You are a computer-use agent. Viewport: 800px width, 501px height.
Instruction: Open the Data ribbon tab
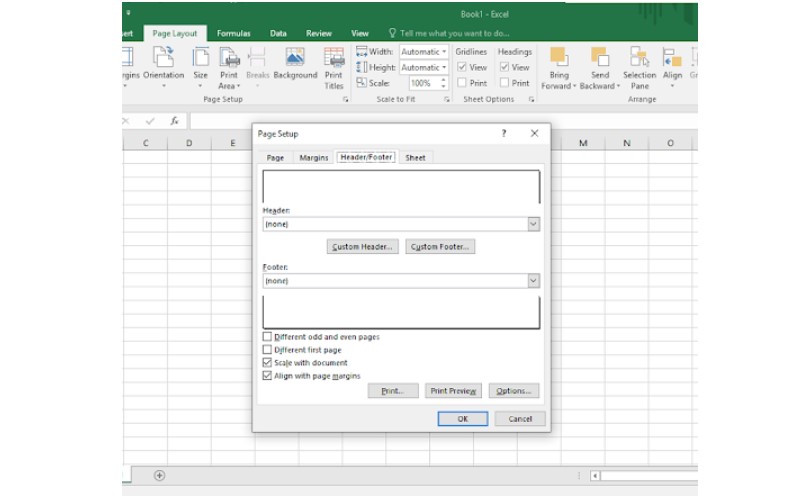[x=278, y=33]
